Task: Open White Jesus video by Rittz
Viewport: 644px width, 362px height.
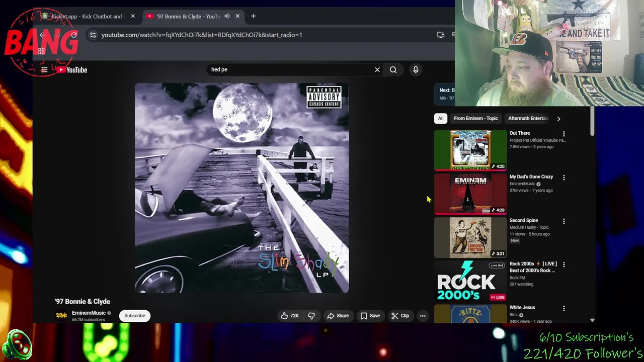Action: 470,314
